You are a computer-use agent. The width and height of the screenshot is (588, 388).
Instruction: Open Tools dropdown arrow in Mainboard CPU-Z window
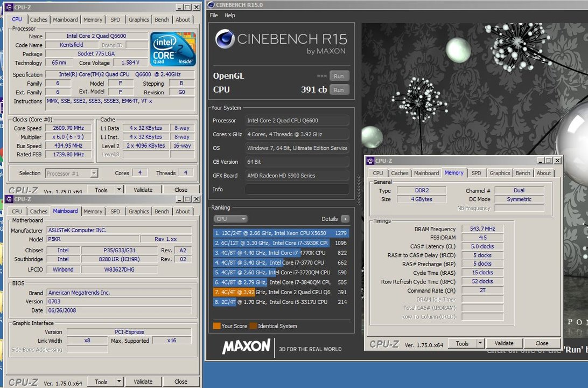119,382
